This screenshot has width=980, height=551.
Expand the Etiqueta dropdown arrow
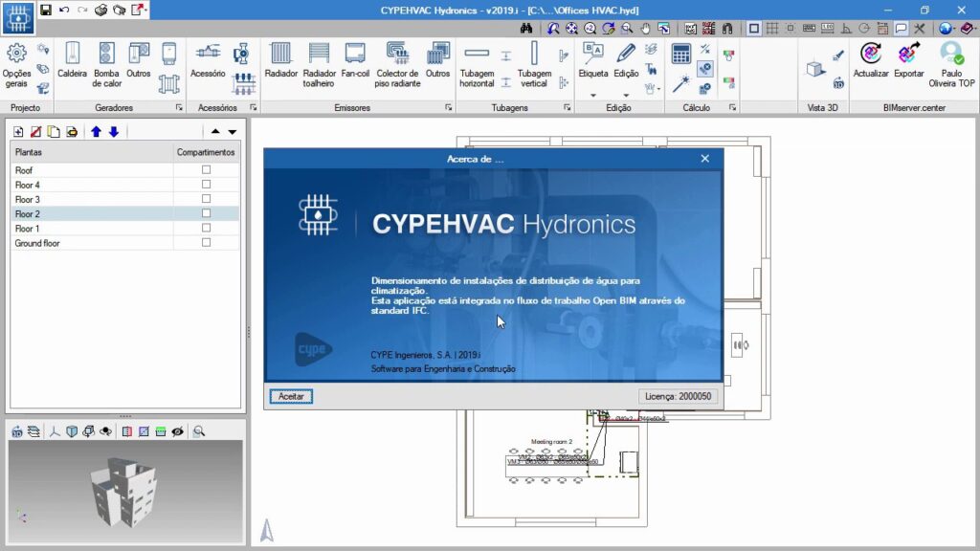tap(592, 95)
